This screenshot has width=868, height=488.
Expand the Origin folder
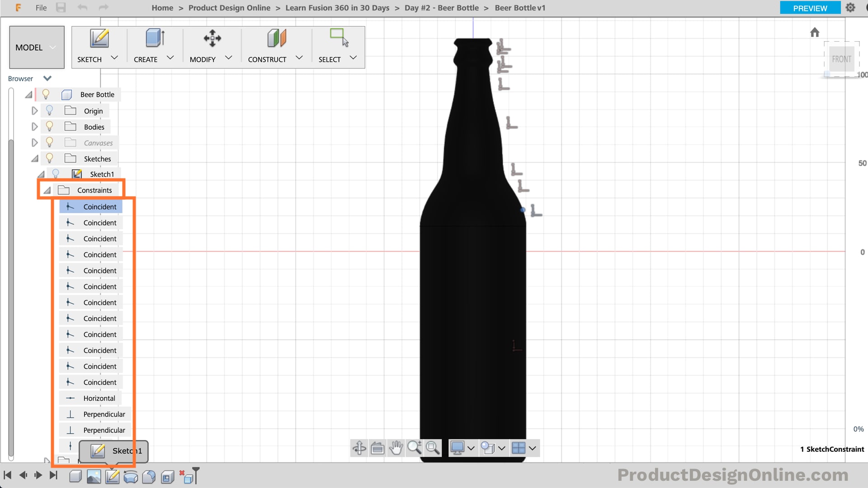point(34,111)
